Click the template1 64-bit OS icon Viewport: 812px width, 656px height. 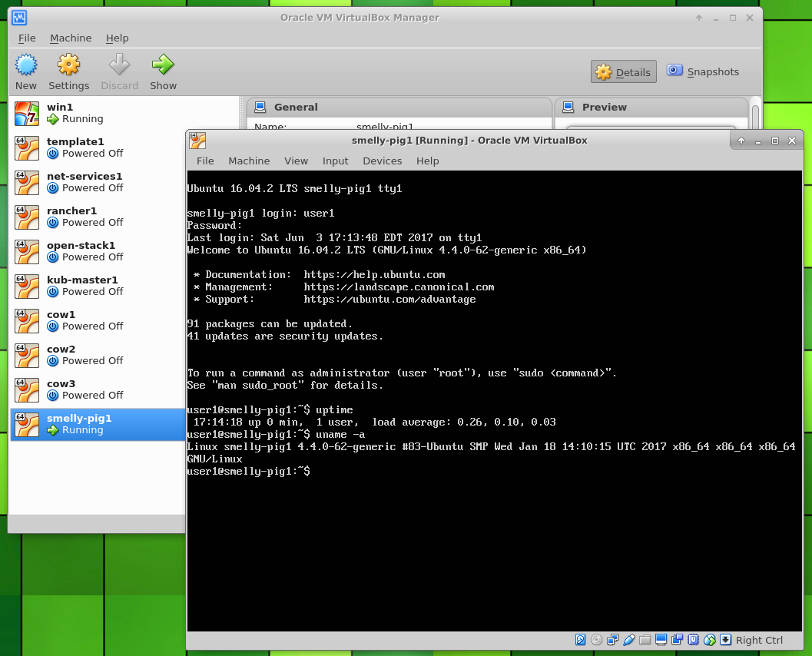[x=27, y=148]
